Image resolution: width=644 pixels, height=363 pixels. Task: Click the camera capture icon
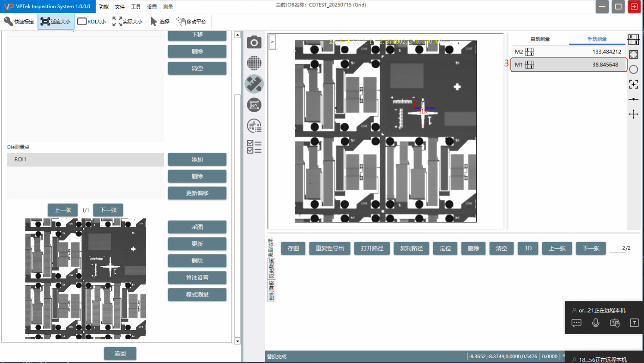(254, 42)
